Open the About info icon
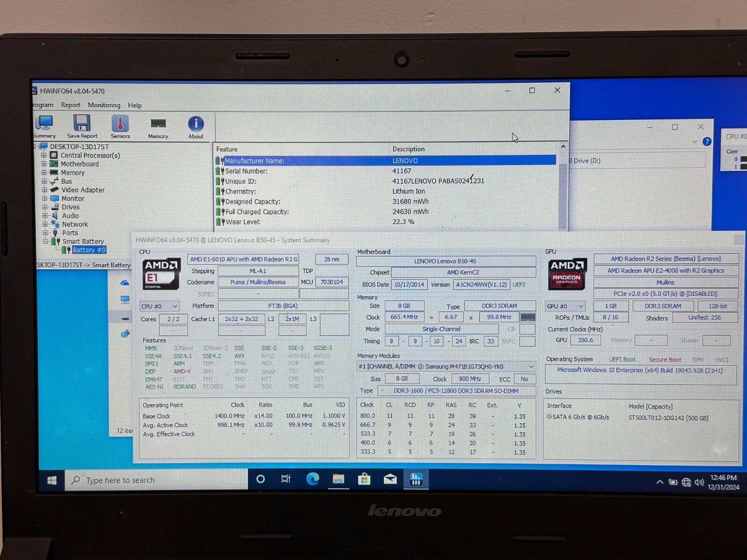Viewport: 747px width, 560px height. [196, 126]
